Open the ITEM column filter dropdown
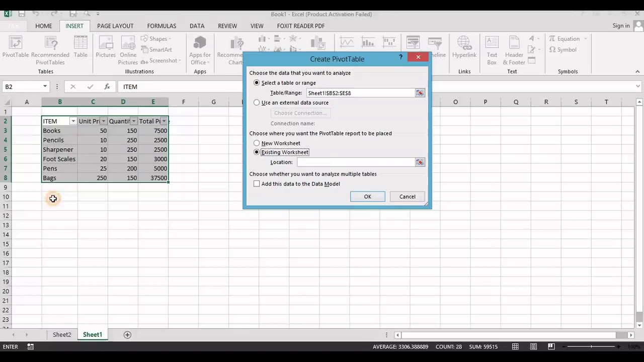The height and width of the screenshot is (362, 644). pyautogui.click(x=73, y=121)
